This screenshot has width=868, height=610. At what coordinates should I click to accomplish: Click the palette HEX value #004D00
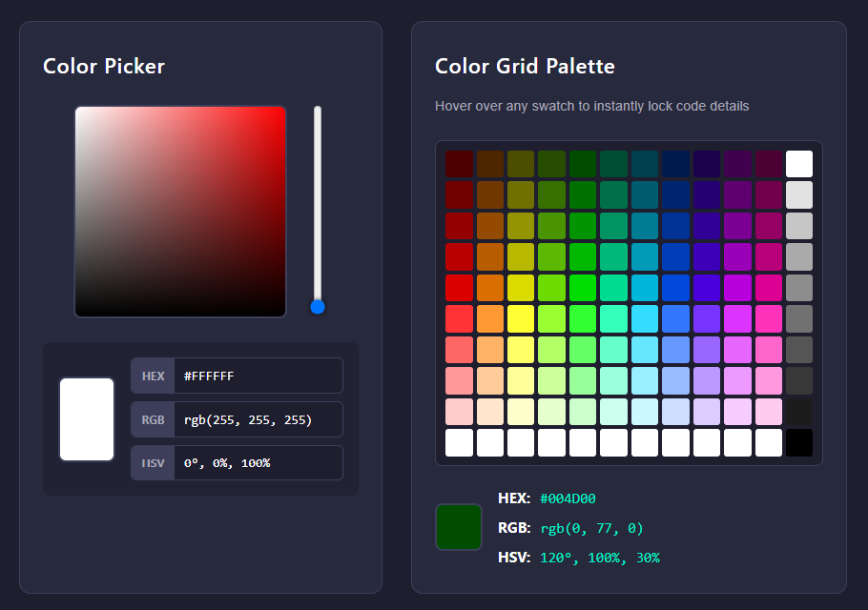coord(568,498)
